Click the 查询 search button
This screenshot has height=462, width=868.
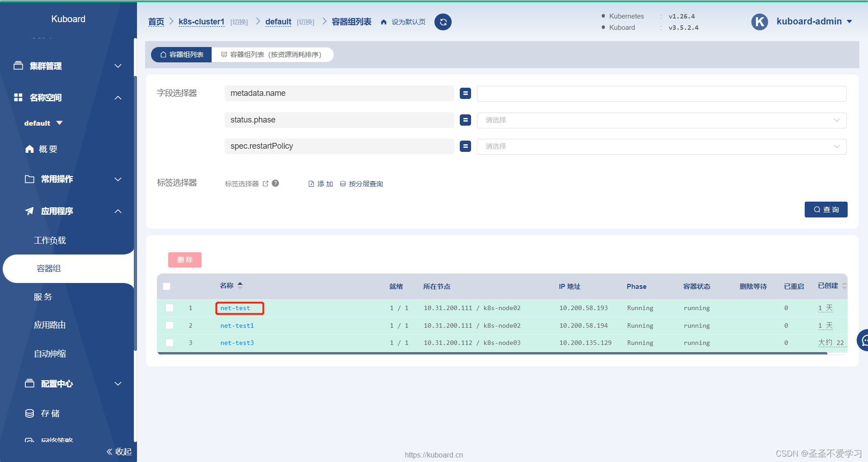point(826,210)
